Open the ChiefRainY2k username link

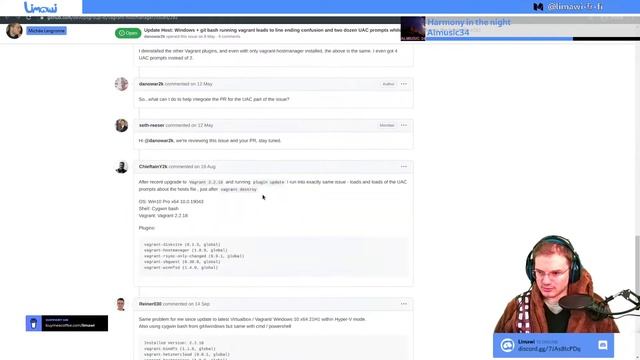(153, 167)
